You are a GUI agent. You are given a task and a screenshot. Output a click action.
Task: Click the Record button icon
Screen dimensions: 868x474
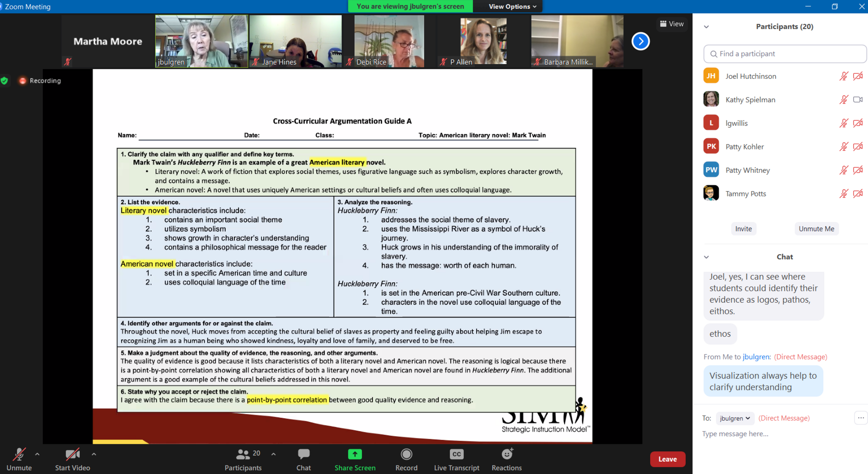406,454
